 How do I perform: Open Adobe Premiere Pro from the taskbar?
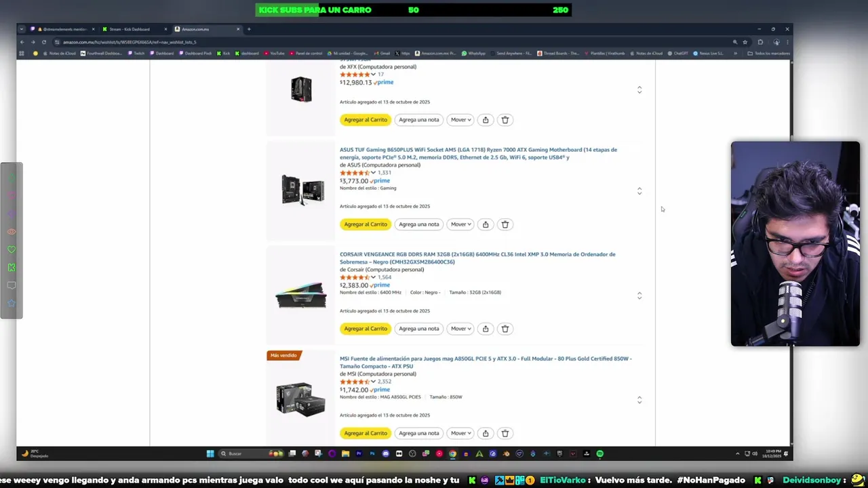(359, 453)
